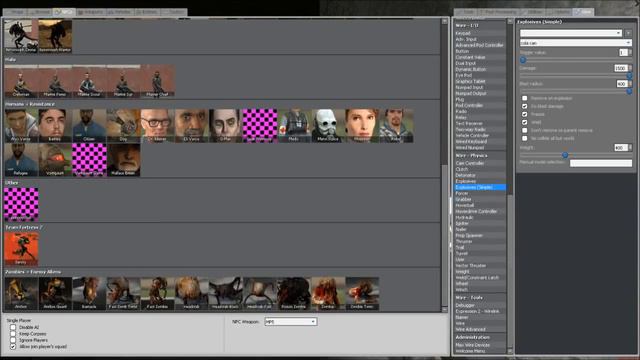Spawn the Xenomorph Drone NPC
This screenshot has height=360, width=640.
pos(21,36)
